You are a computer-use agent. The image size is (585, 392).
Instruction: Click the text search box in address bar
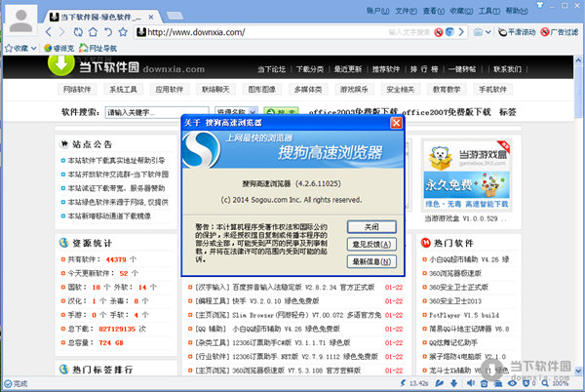[409, 32]
